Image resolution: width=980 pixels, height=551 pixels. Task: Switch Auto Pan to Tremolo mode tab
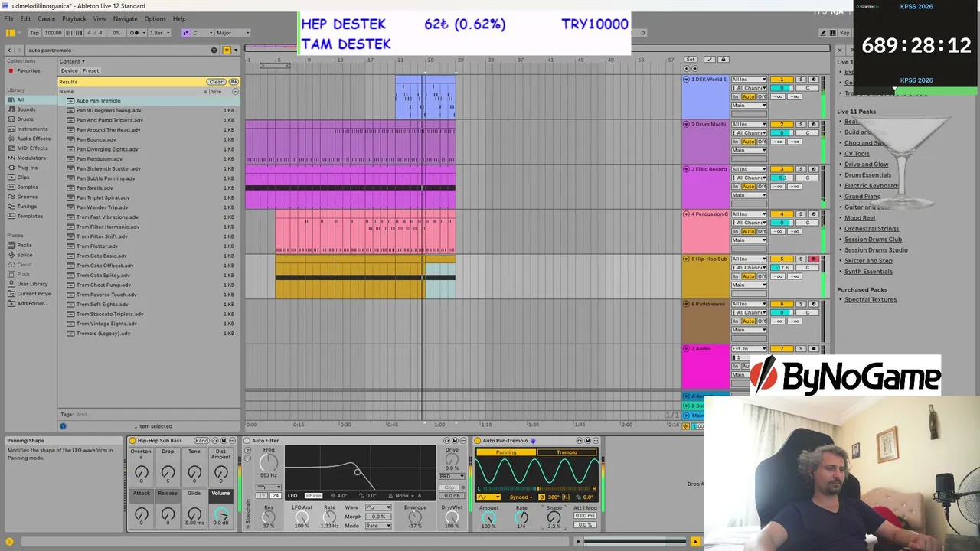click(567, 452)
